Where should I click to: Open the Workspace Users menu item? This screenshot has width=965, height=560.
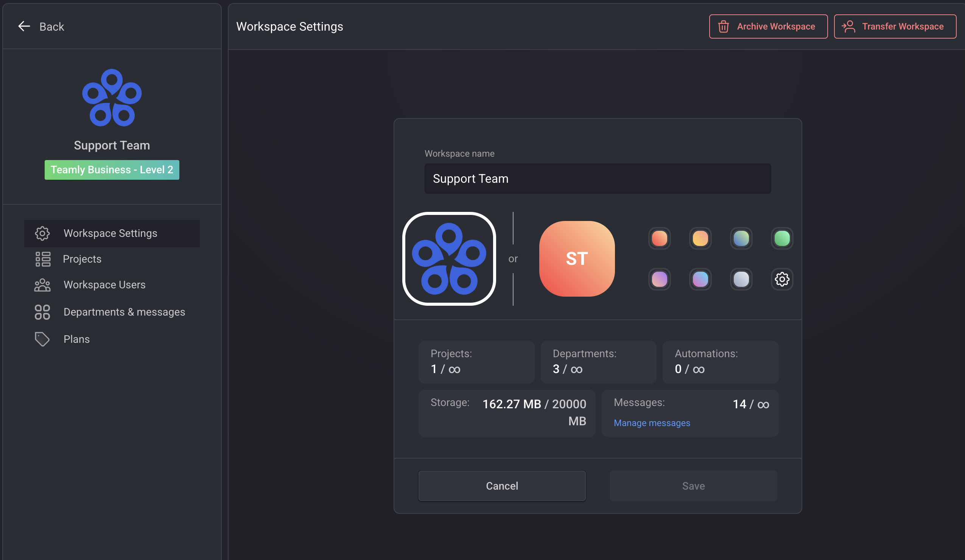pos(104,285)
